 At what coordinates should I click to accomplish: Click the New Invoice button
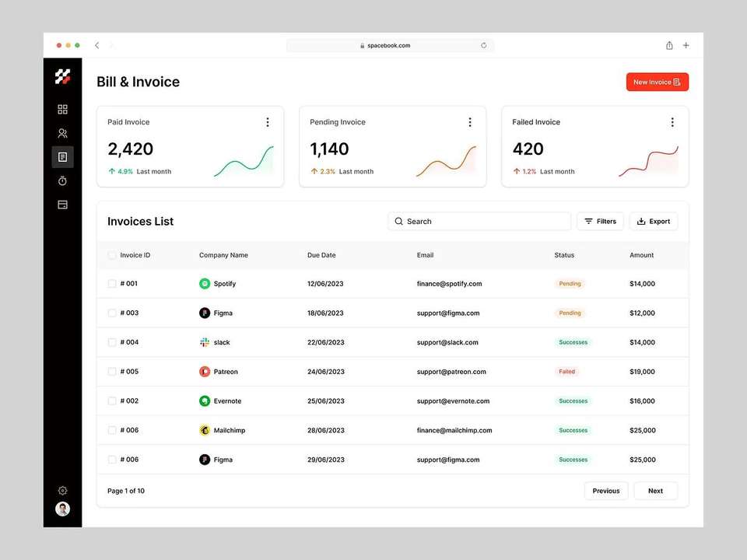click(x=658, y=82)
